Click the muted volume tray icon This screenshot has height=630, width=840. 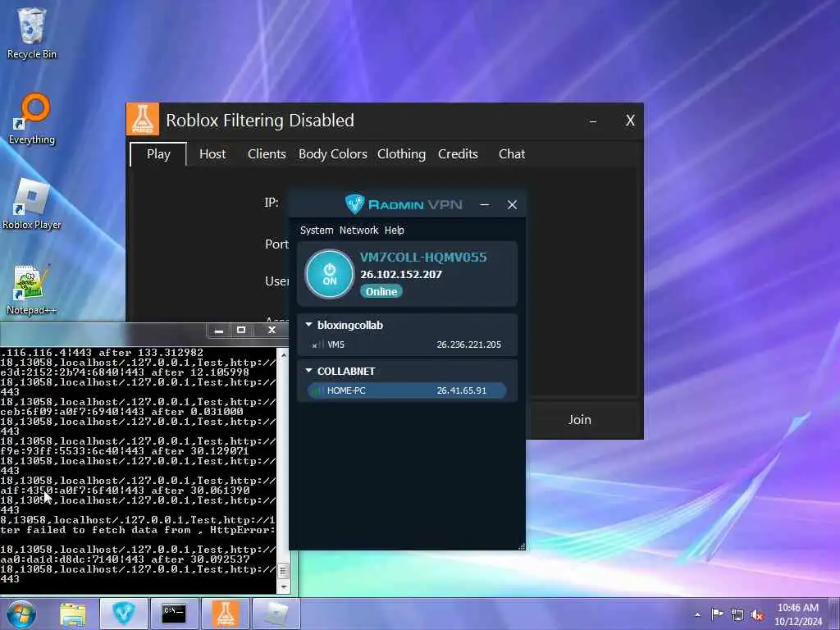click(757, 614)
